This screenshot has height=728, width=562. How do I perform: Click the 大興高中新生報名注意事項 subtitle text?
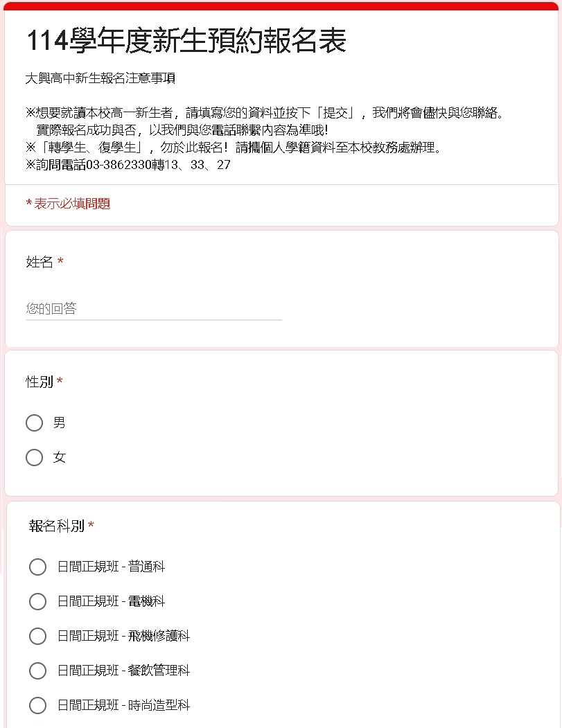pos(100,78)
